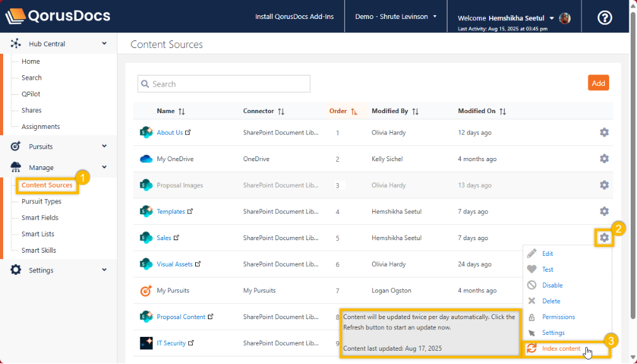
Task: Sort the table by Modified On
Action: coord(482,111)
